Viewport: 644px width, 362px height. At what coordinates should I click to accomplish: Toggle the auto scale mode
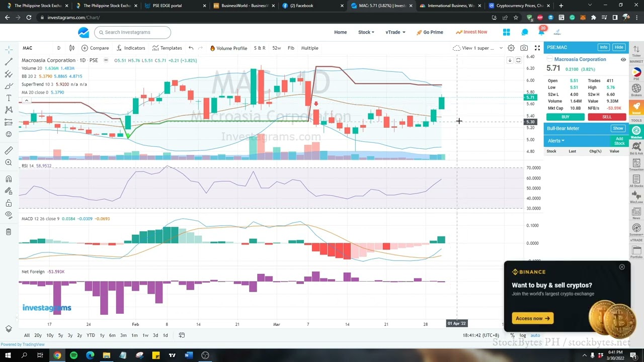tap(535, 335)
